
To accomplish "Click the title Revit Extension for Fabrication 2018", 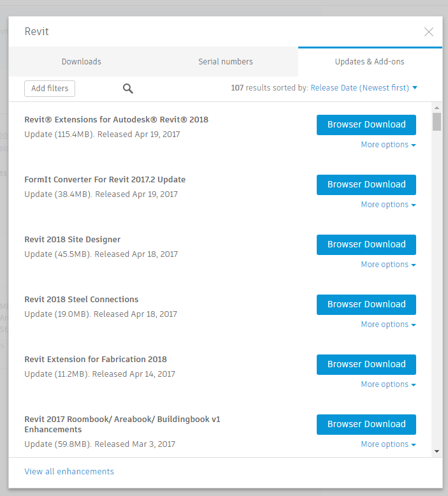I will [x=96, y=360].
